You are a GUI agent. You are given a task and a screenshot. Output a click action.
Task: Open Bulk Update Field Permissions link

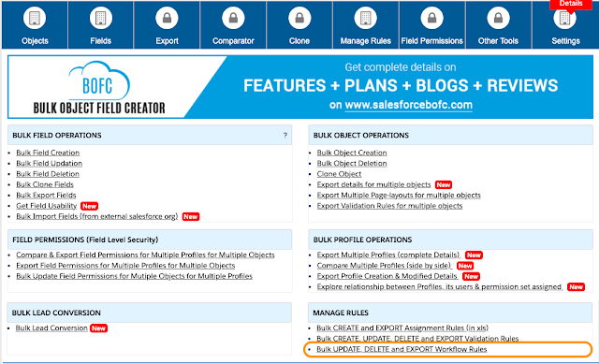tap(134, 276)
